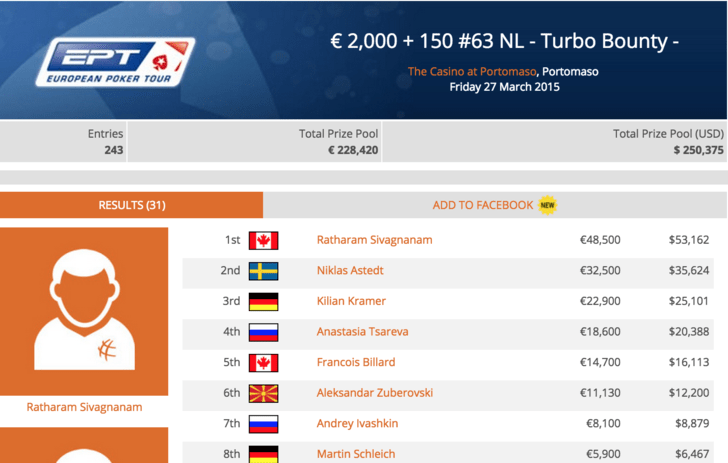Click Ratharam Sivagnanam name under the avatar
Screen dimensions: 728x463
84,407
